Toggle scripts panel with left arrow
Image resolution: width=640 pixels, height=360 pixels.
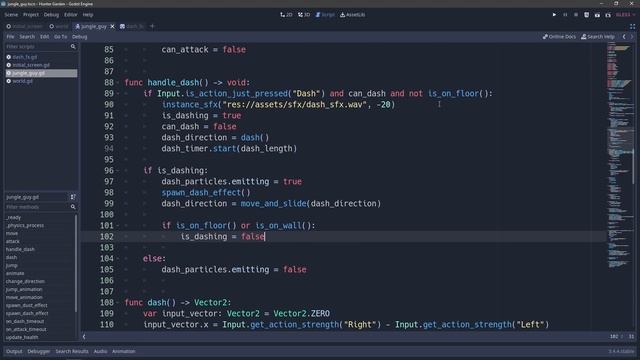tap(84, 337)
